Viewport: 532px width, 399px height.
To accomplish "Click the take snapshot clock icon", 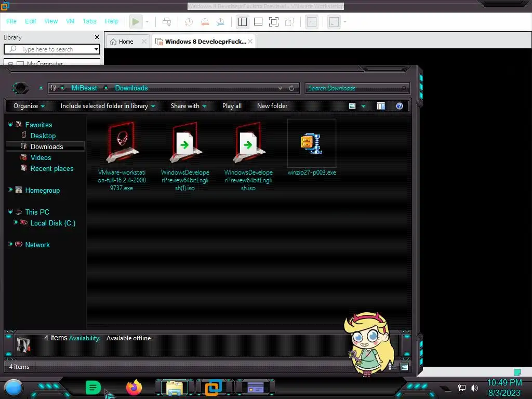I will click(x=189, y=22).
